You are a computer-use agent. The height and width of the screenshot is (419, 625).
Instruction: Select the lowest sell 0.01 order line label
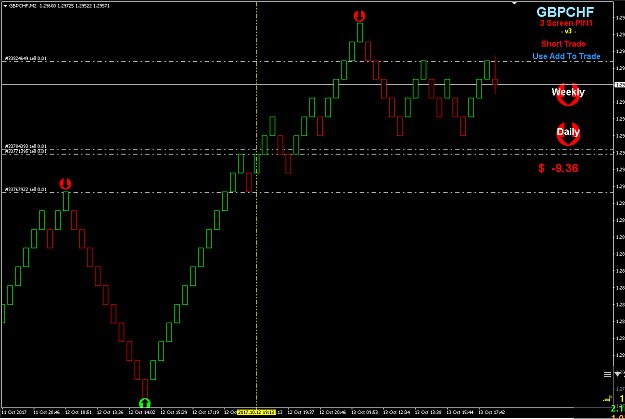[26, 189]
